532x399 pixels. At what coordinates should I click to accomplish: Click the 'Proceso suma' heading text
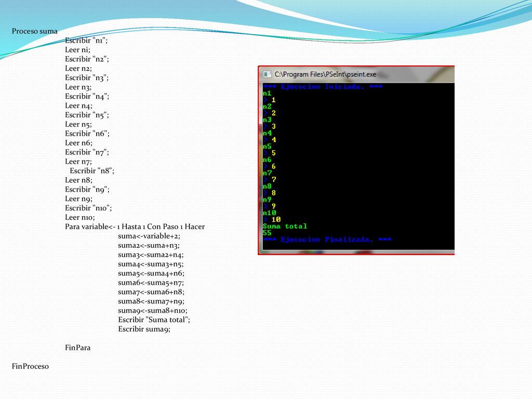(x=35, y=31)
